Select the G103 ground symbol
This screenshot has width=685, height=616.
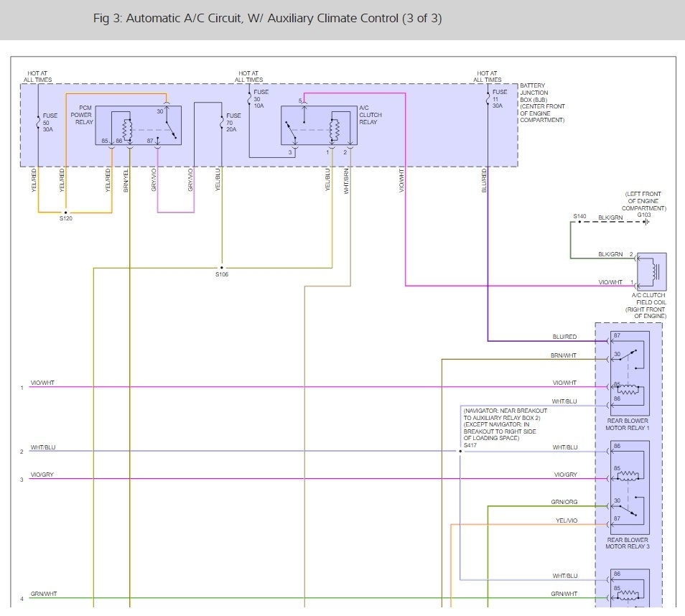tap(648, 221)
